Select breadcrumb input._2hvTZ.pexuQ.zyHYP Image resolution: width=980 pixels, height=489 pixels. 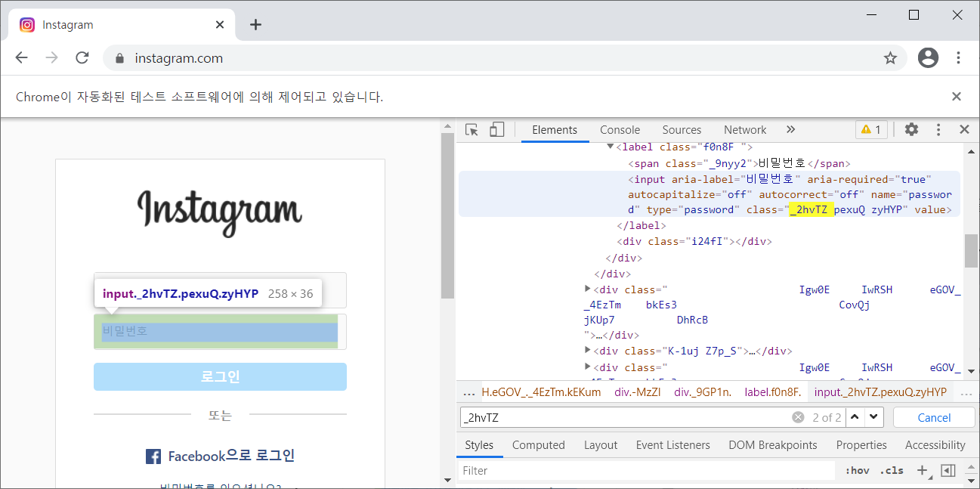pyautogui.click(x=880, y=392)
